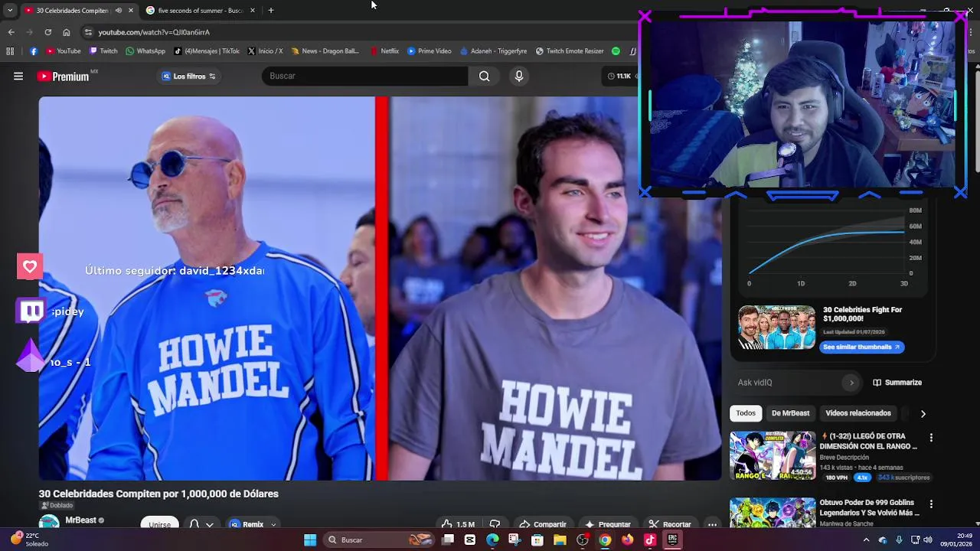Click the 11.1K vidIQ stats badge
The image size is (980, 551).
(619, 76)
